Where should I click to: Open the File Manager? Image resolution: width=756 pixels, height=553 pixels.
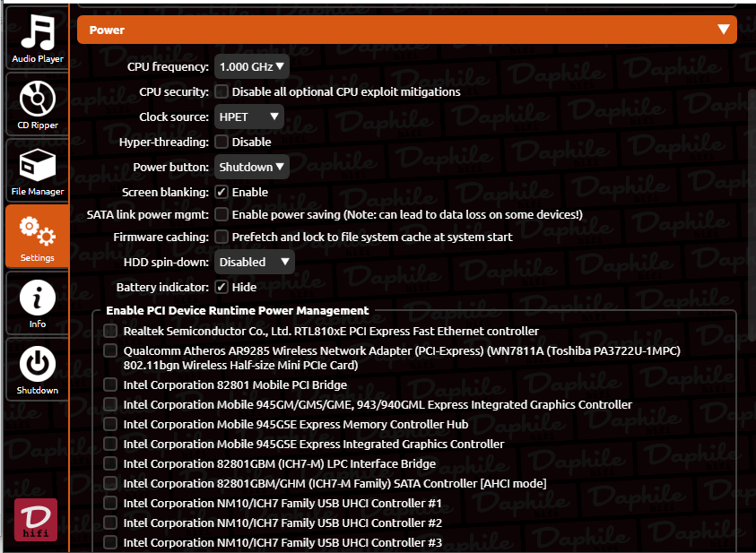point(37,168)
